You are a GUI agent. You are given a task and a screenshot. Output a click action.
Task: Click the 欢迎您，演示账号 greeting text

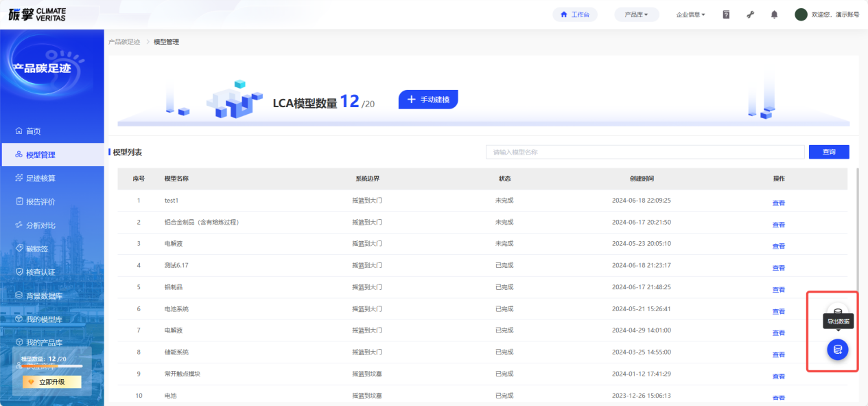click(835, 14)
